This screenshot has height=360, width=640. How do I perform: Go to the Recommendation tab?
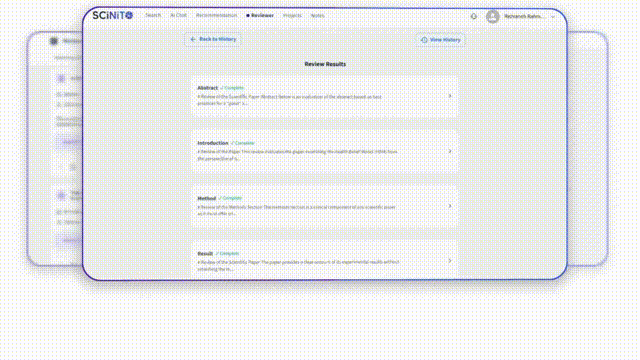pos(216,16)
